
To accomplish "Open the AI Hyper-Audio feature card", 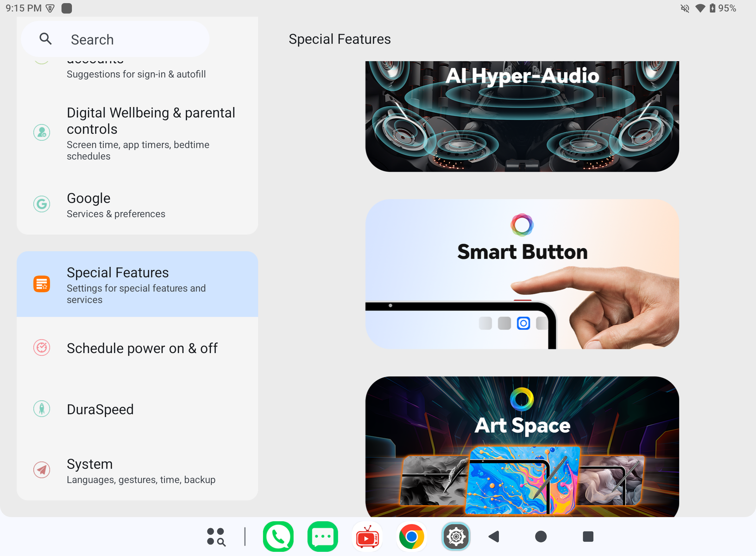I will [522, 116].
